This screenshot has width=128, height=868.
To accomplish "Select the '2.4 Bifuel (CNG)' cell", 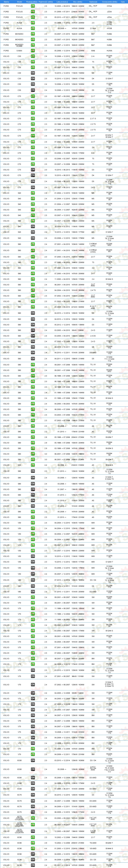I will 93,250.
